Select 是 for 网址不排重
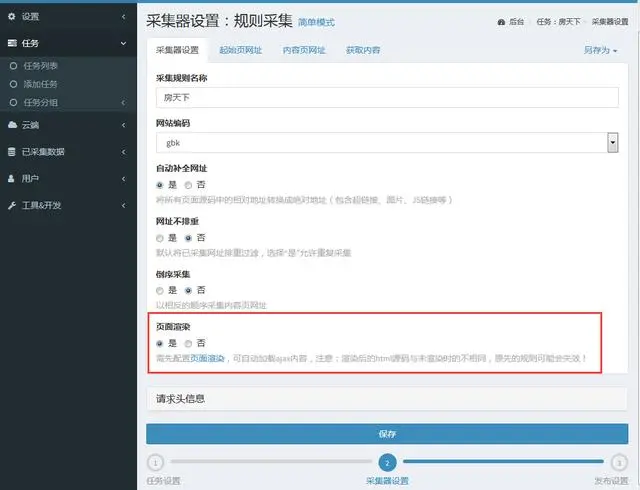Image resolution: width=640 pixels, height=490 pixels. click(160, 238)
